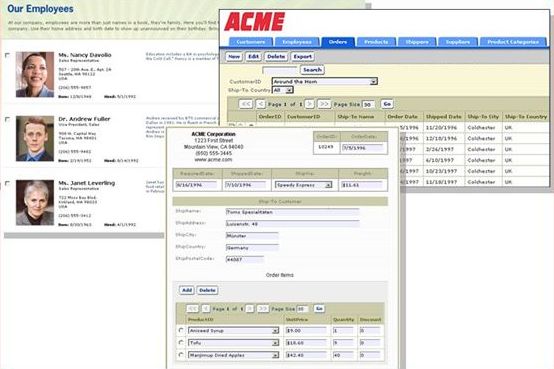The image size is (554, 369).
Task: Switch to the Products tab
Action: [x=376, y=42]
